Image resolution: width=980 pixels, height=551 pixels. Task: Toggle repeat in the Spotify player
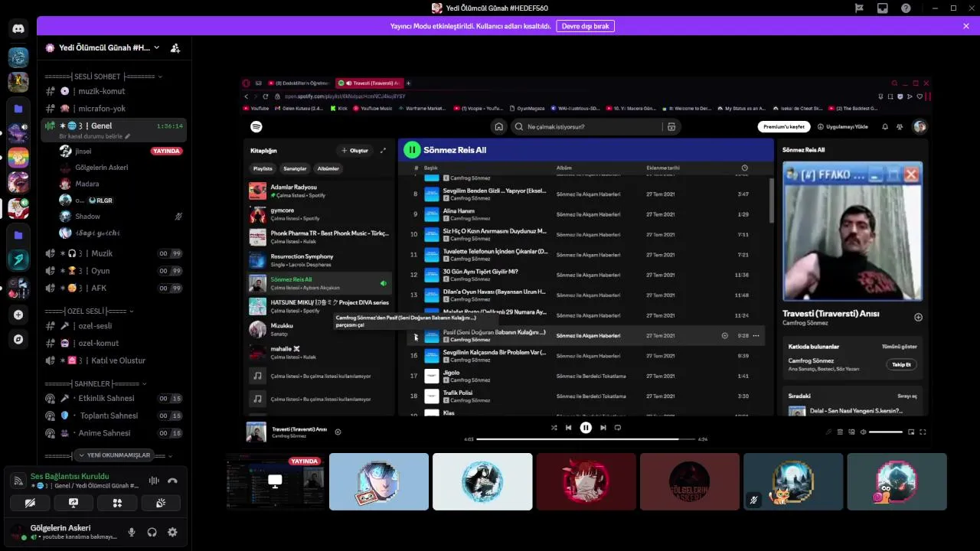click(x=618, y=428)
